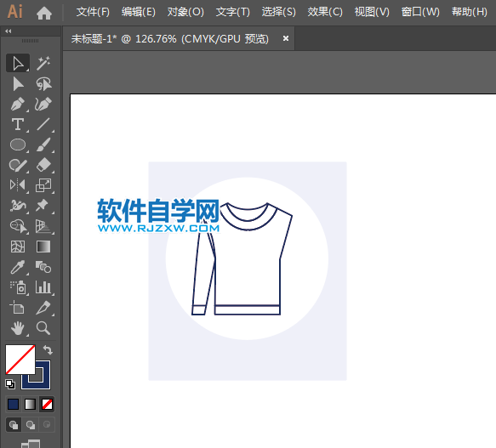This screenshot has height=448, width=496.
Task: Select the Line Segment tool
Action: [x=43, y=125]
